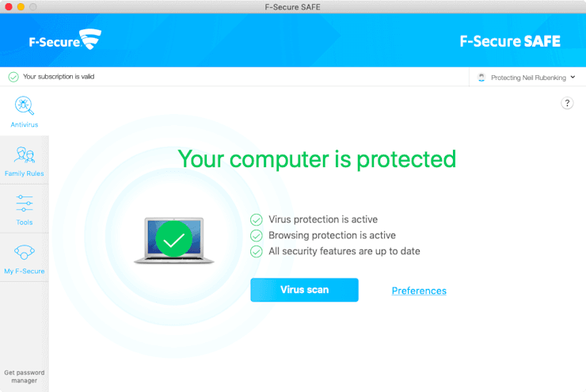Start a Virus scan

[x=304, y=290]
